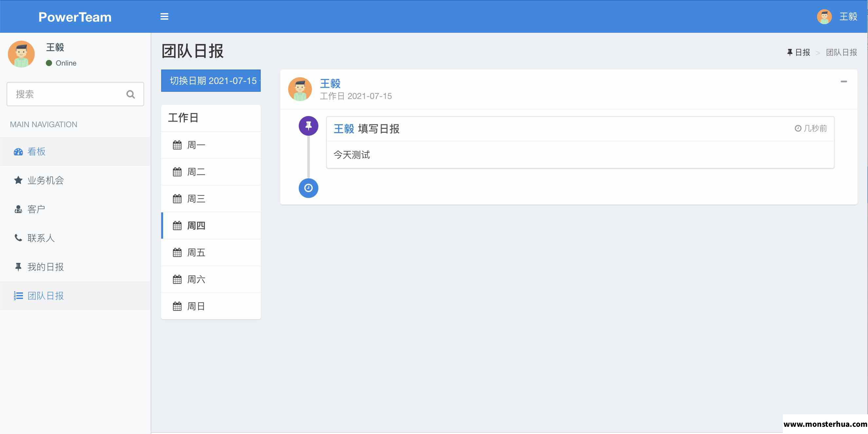Toggle sidebar with hamburger menu icon

[x=164, y=16]
